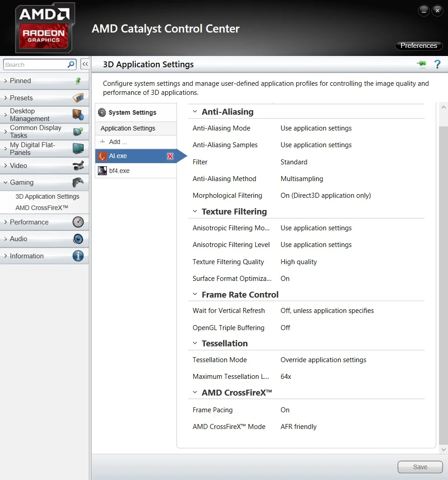This screenshot has height=480, width=448.
Task: Click the Save button
Action: point(420,467)
